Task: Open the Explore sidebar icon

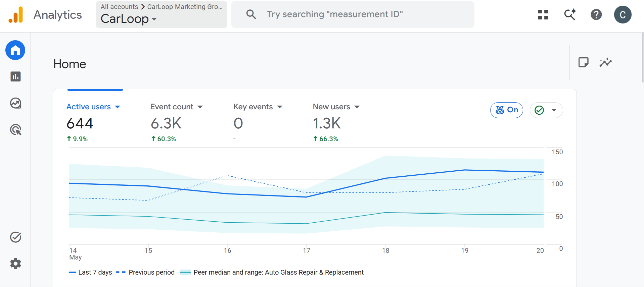Action: point(15,103)
